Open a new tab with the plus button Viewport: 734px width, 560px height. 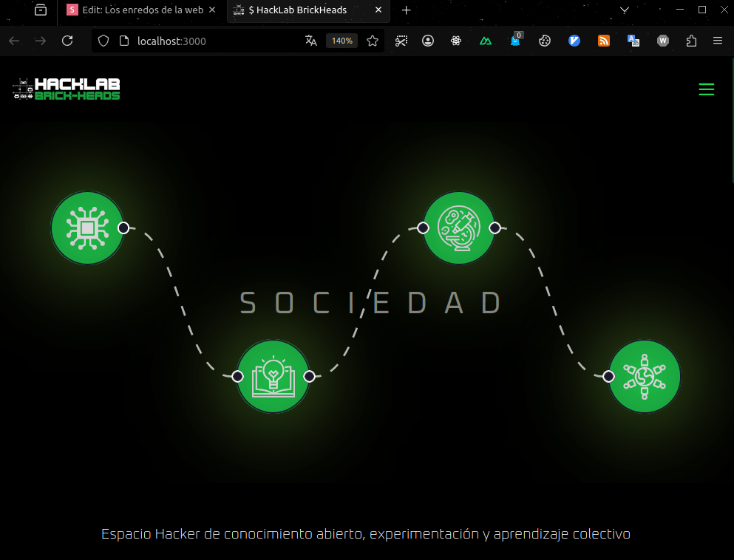pos(407,10)
